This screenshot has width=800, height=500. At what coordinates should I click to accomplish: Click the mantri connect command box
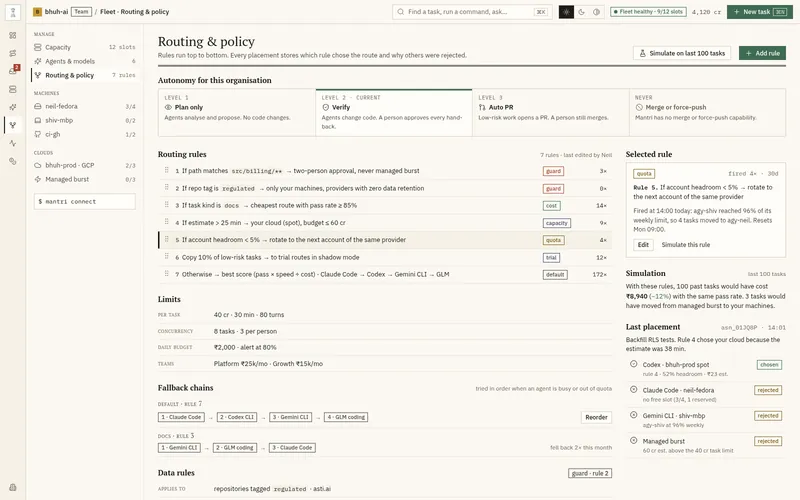click(85, 202)
